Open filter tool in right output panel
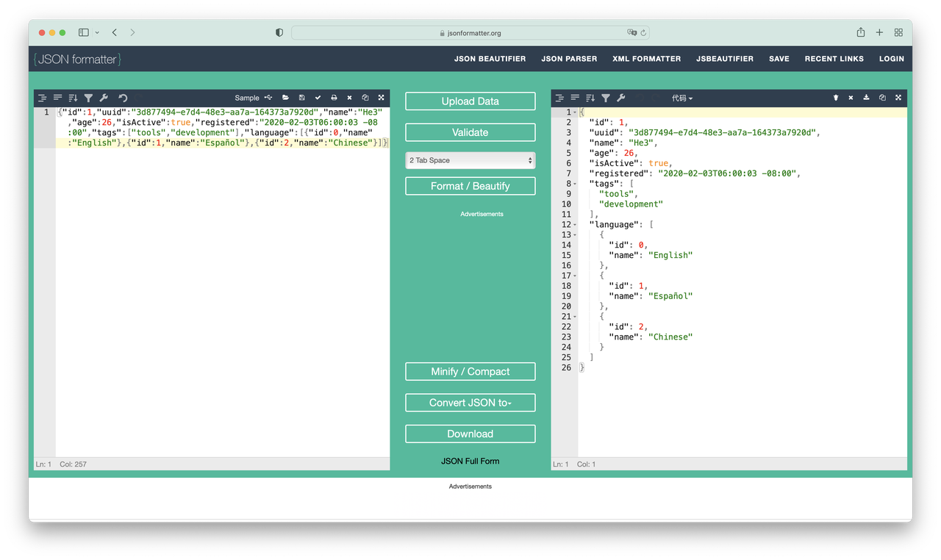This screenshot has width=941, height=560. [606, 98]
